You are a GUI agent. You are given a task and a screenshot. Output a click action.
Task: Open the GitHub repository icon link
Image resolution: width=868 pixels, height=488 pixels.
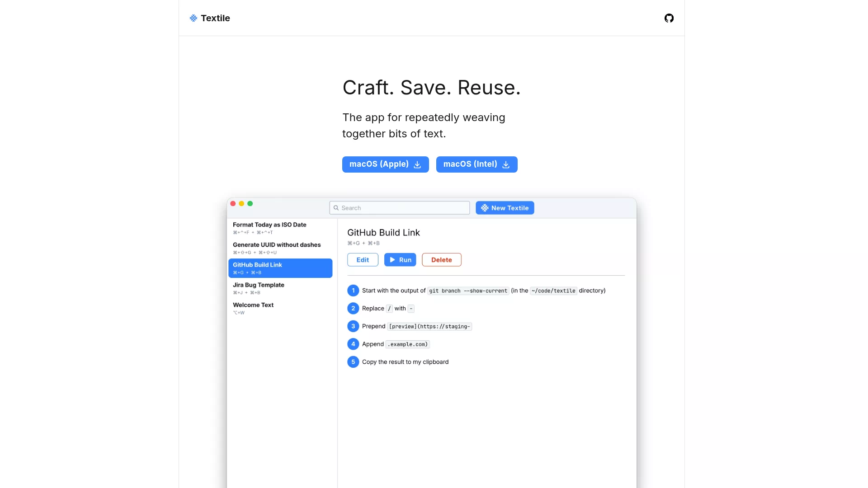tap(669, 18)
